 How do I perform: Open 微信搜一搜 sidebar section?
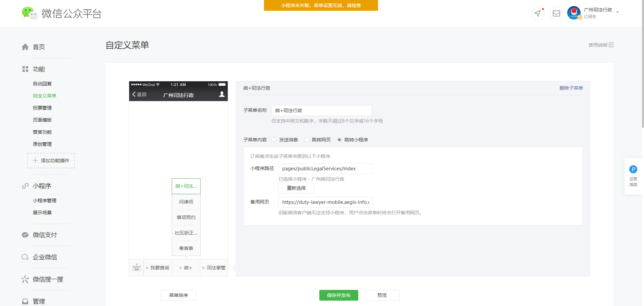coord(48,279)
